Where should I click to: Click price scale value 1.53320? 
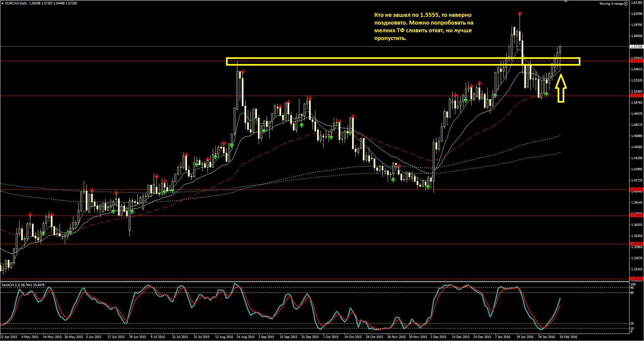click(637, 80)
